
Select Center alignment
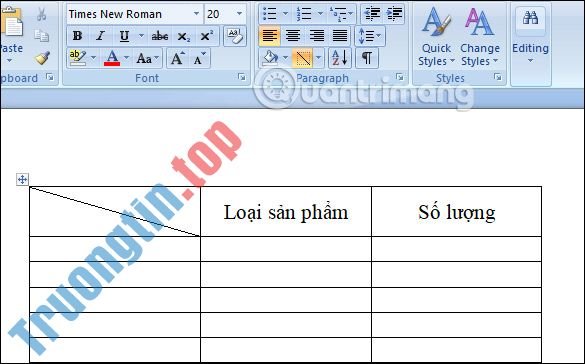(x=293, y=36)
